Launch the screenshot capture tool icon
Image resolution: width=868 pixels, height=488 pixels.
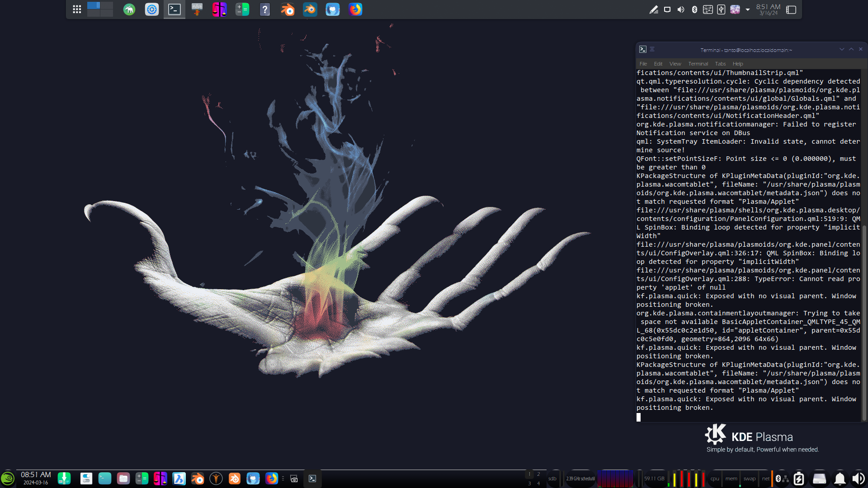click(294, 479)
